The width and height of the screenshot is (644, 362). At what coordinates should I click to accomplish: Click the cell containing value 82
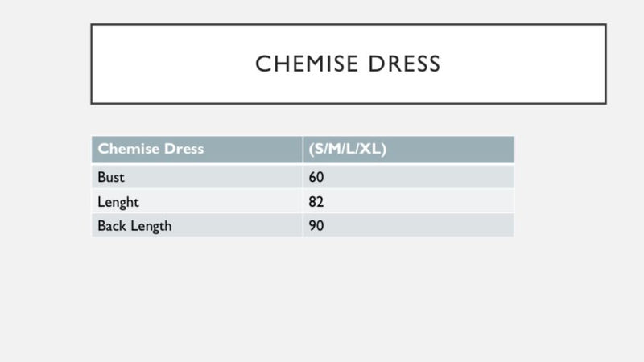click(408, 201)
